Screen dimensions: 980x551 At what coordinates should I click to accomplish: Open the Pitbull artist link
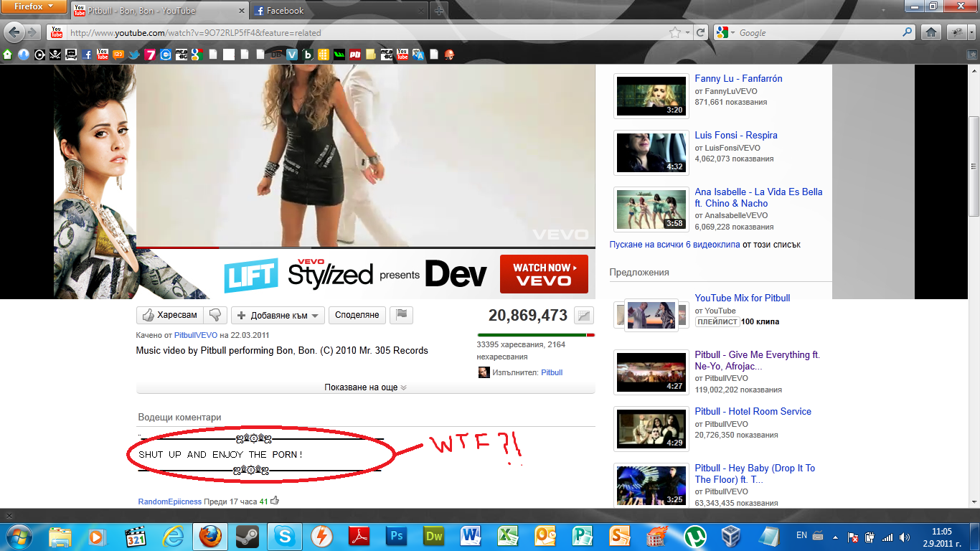(552, 372)
